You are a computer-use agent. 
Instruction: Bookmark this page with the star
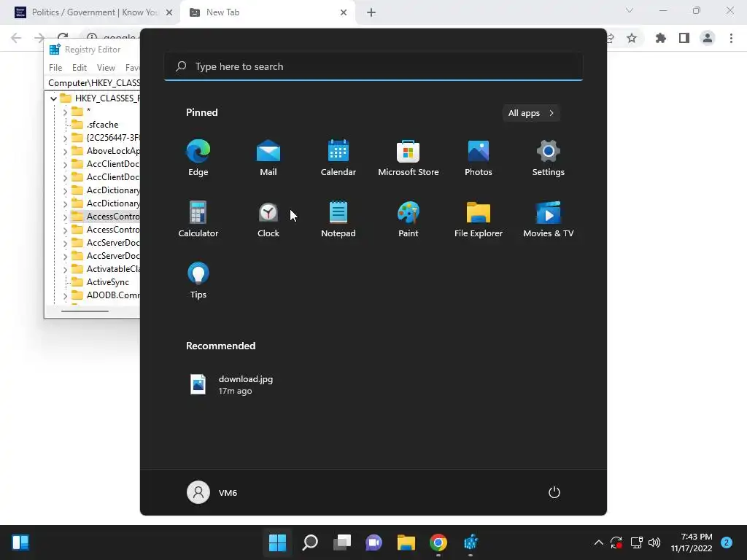(632, 38)
